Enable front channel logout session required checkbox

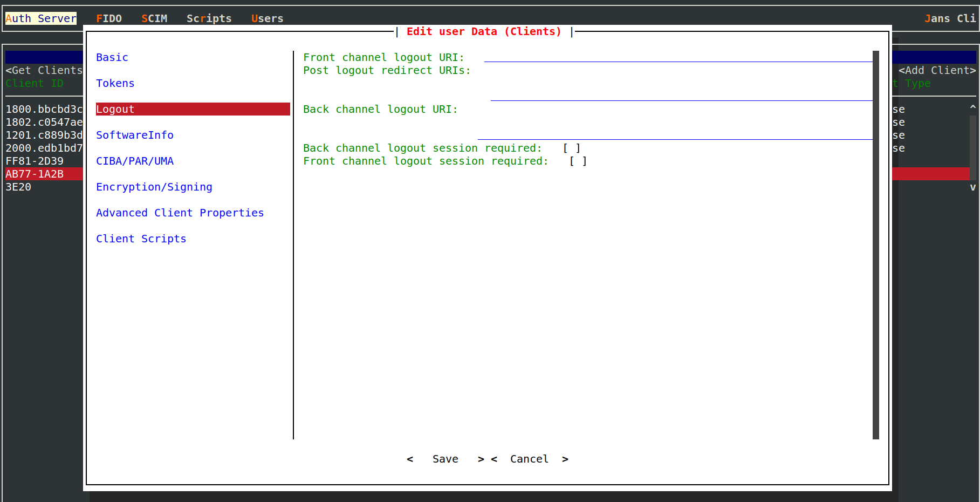(578, 161)
